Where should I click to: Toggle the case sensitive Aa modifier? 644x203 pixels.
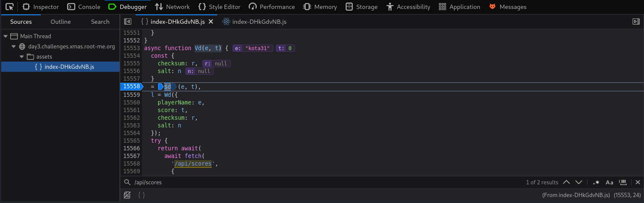[610, 182]
